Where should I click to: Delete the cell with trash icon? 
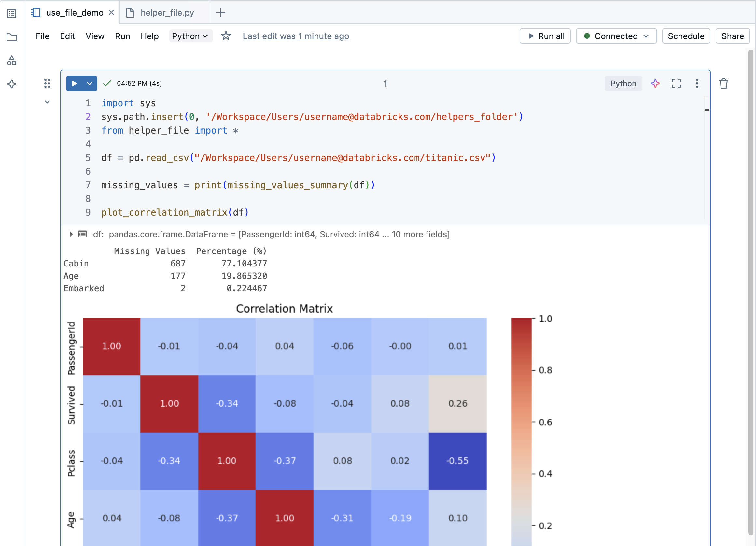(x=723, y=83)
